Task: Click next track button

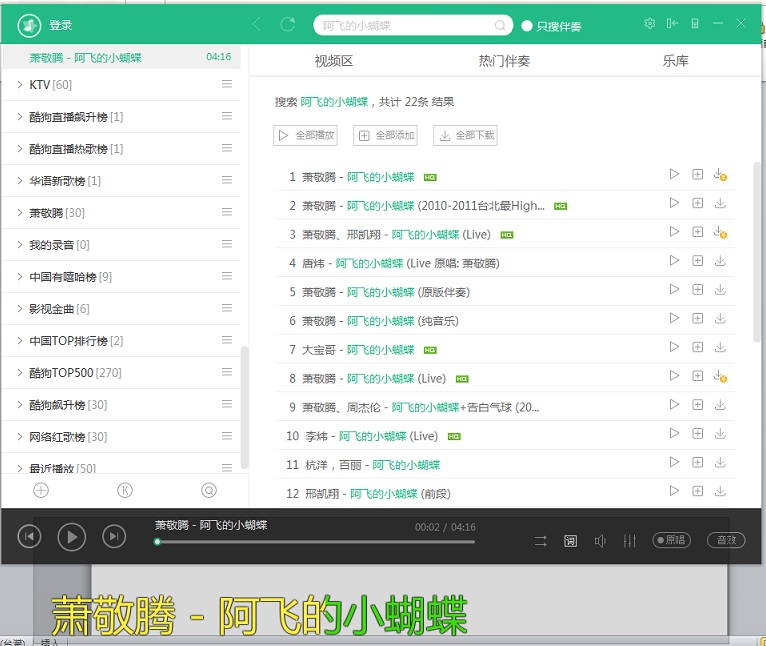Action: tap(114, 537)
